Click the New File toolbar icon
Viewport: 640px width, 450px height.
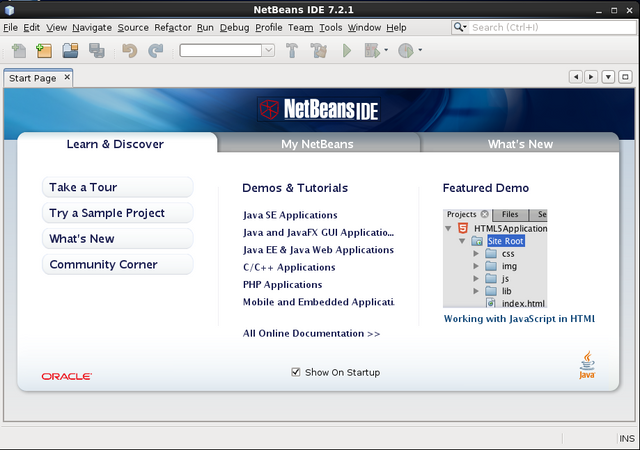tap(20, 50)
